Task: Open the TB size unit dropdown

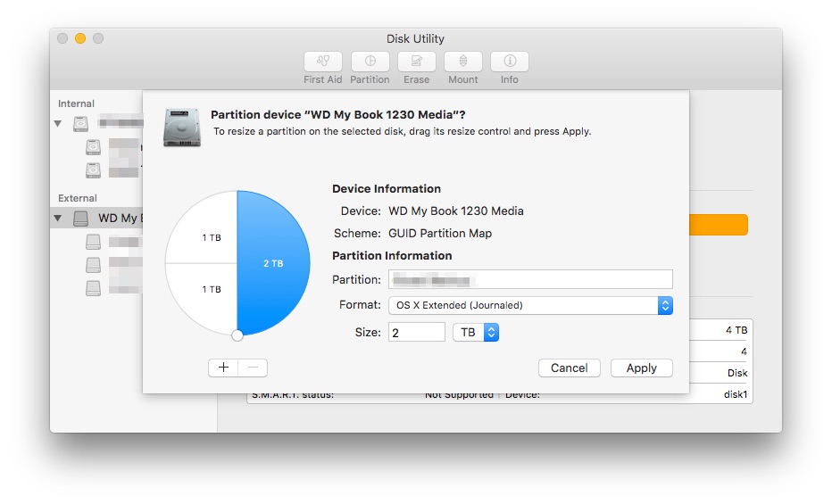Action: click(476, 333)
